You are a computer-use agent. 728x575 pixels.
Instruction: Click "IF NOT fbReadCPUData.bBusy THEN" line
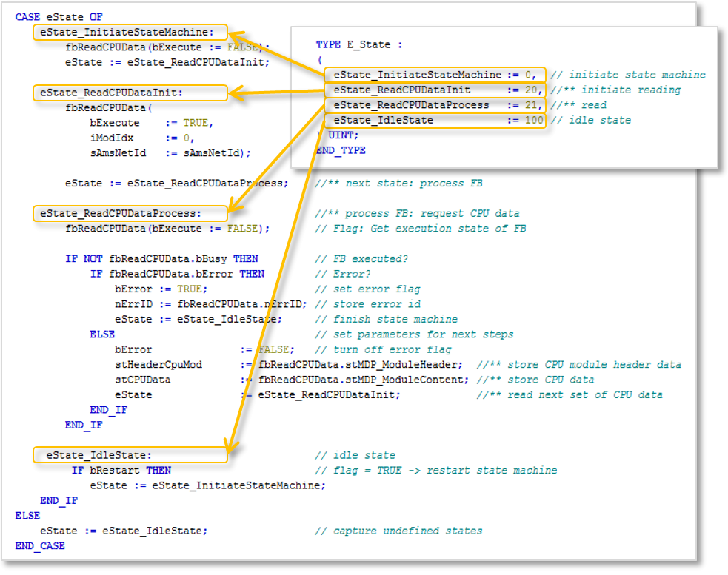click(161, 259)
